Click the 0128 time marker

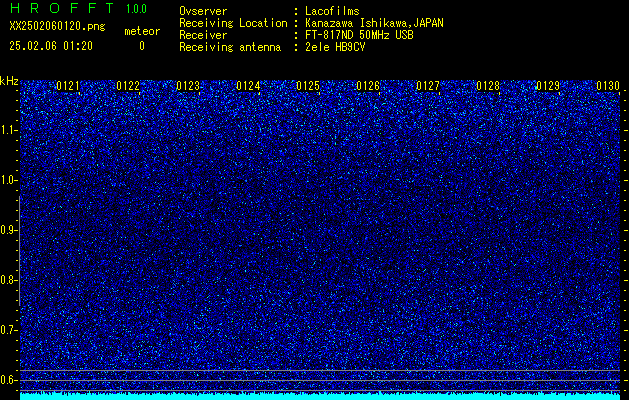488,86
